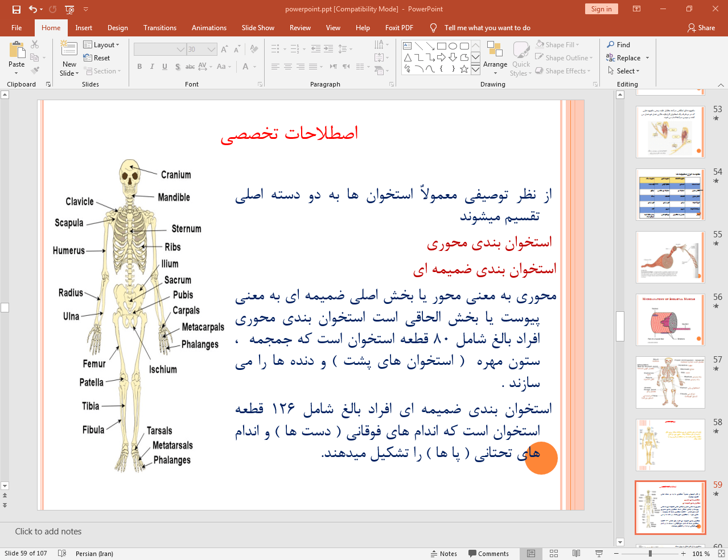The width and height of the screenshot is (728, 560).
Task: Open the font name combo box
Action: coord(160,50)
